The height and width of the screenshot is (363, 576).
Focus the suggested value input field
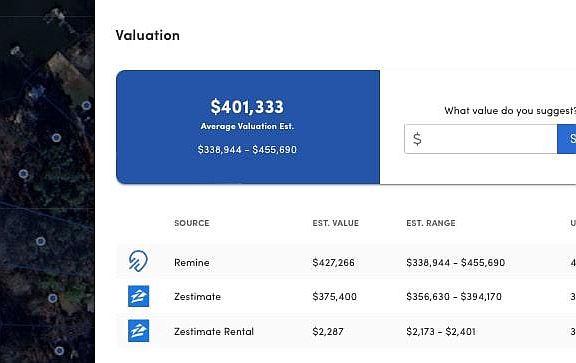[481, 139]
